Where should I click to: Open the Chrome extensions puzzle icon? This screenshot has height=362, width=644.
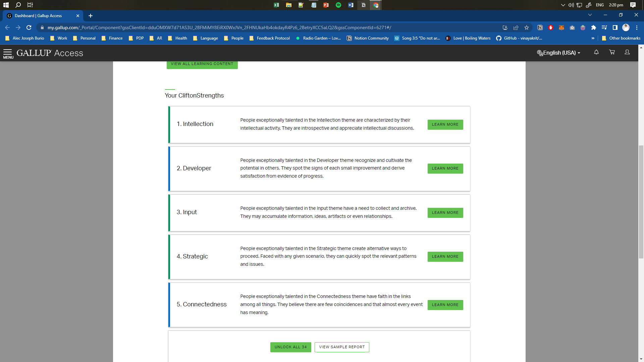594,27
